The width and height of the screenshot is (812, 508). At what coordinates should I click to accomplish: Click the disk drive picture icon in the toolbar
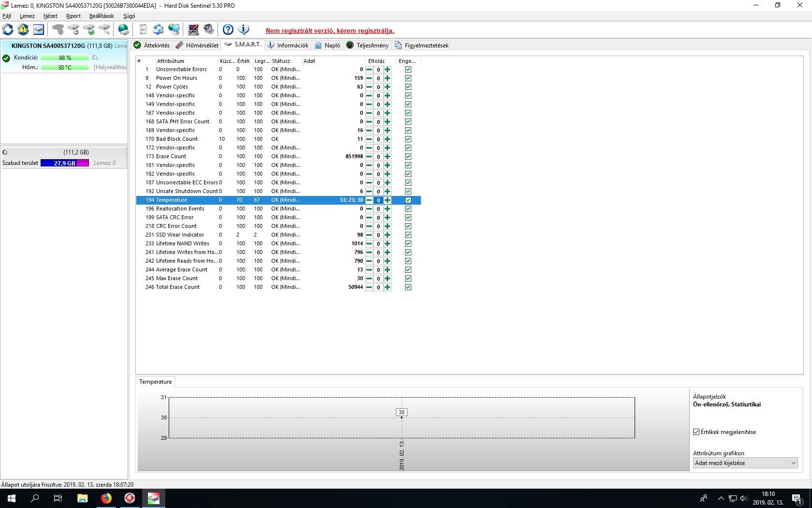[x=39, y=30]
